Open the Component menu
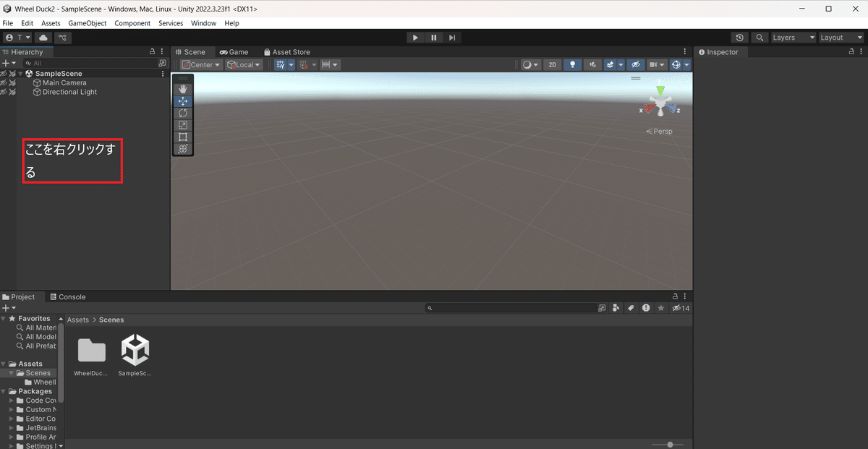868x449 pixels. (132, 23)
